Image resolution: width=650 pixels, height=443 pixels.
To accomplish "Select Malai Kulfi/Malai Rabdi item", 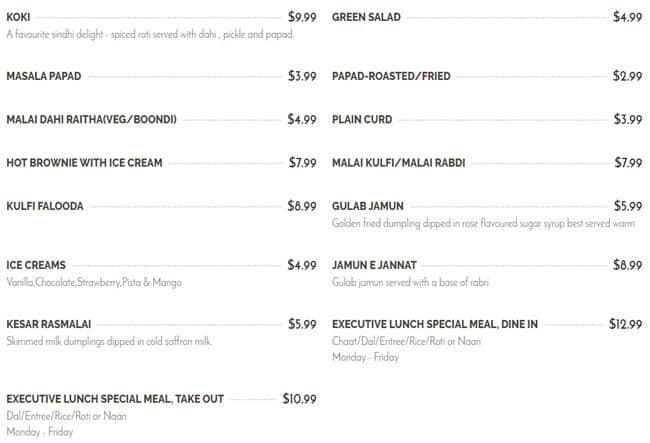I will point(398,163).
